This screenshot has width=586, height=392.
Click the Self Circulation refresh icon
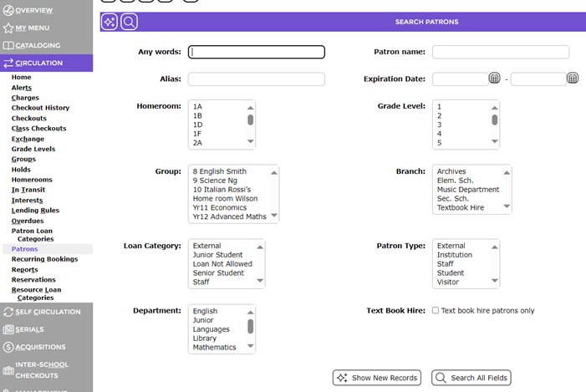click(x=8, y=312)
